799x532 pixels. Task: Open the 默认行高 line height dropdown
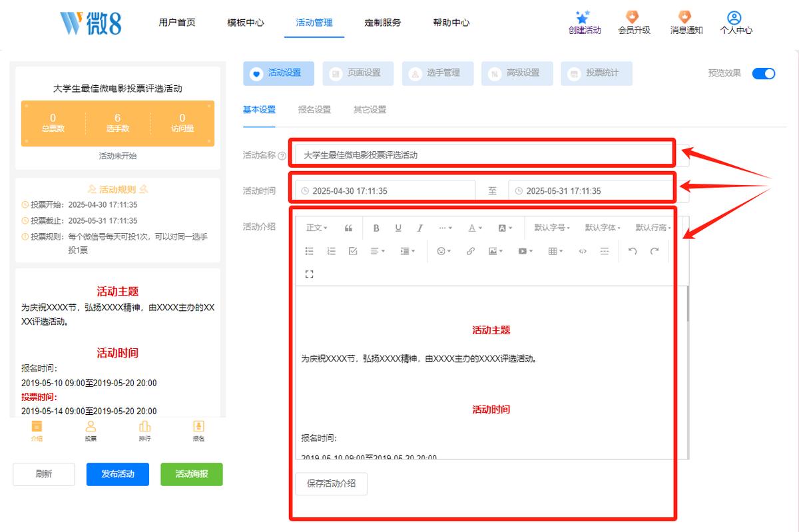[x=653, y=228]
